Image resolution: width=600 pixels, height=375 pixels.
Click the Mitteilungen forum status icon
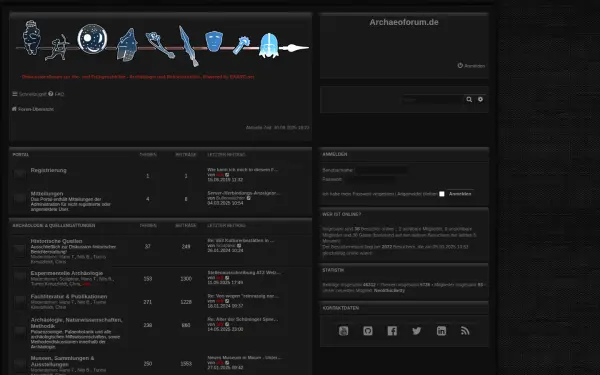coord(20,198)
